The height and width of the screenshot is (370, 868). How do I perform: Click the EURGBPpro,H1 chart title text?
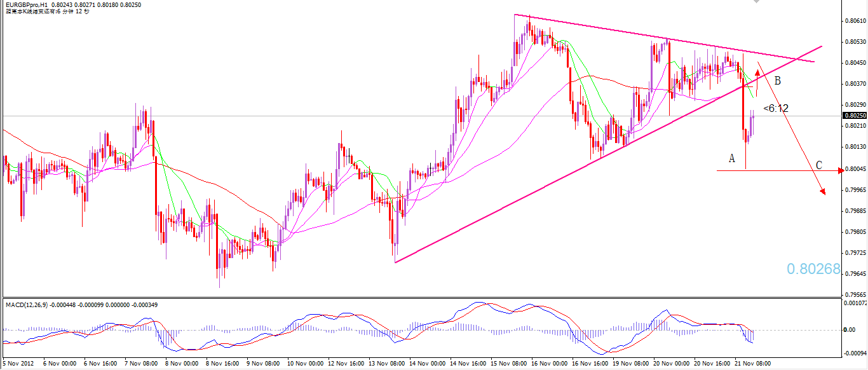click(26, 4)
